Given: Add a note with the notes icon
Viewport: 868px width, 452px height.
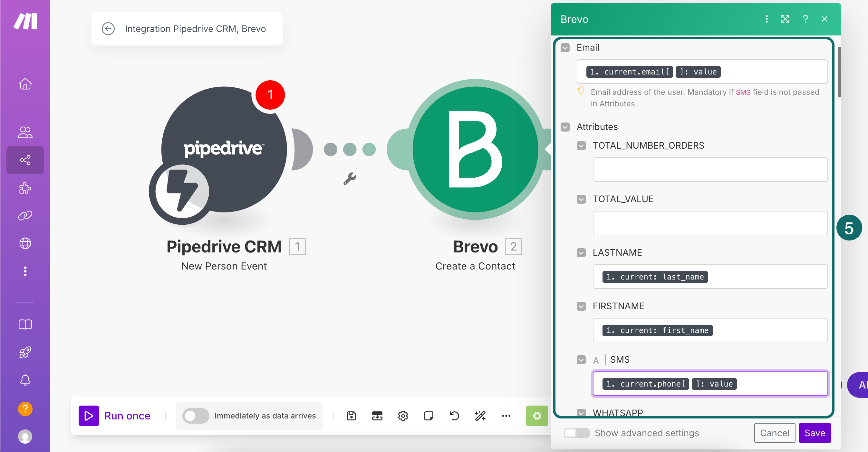Looking at the screenshot, I should (429, 416).
